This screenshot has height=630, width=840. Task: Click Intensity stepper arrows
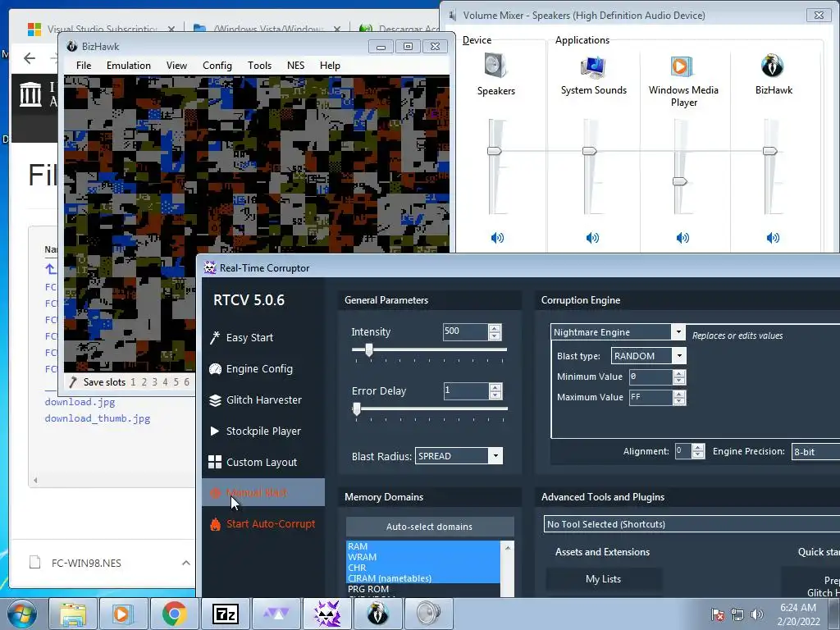point(495,332)
